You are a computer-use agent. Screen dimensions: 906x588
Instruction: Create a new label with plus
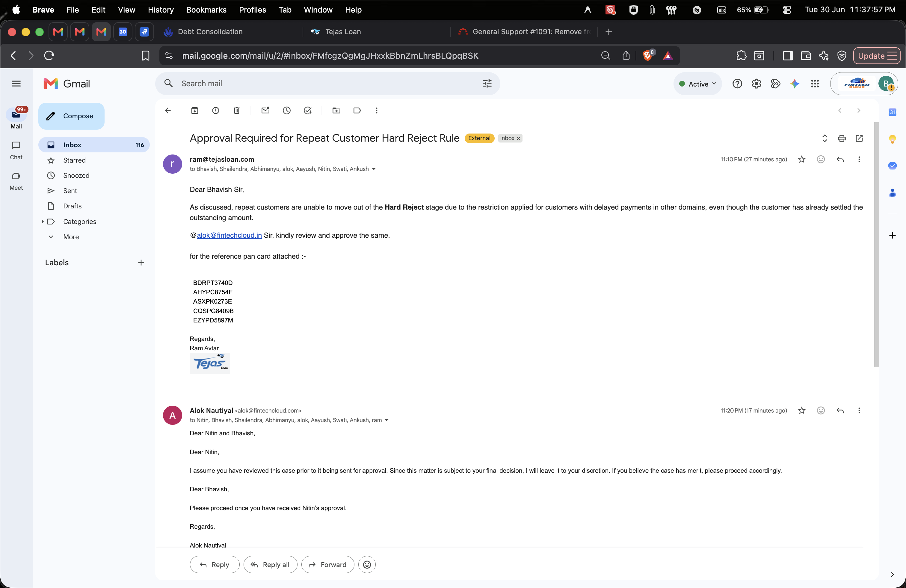[141, 263]
